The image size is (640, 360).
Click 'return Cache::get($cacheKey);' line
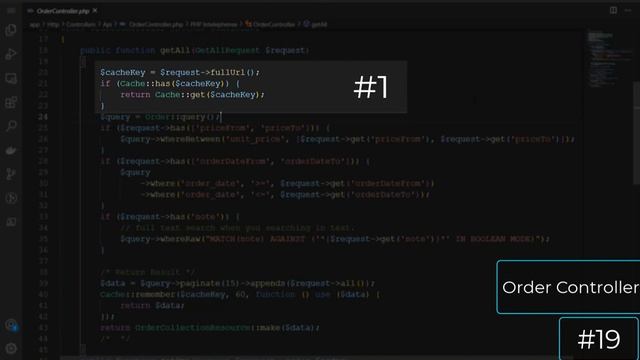pos(192,95)
